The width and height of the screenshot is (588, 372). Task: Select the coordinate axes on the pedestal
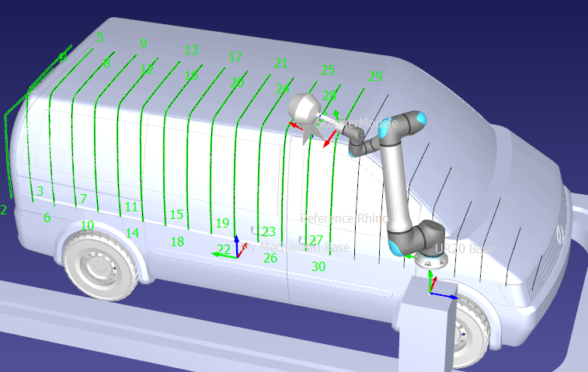click(x=433, y=291)
